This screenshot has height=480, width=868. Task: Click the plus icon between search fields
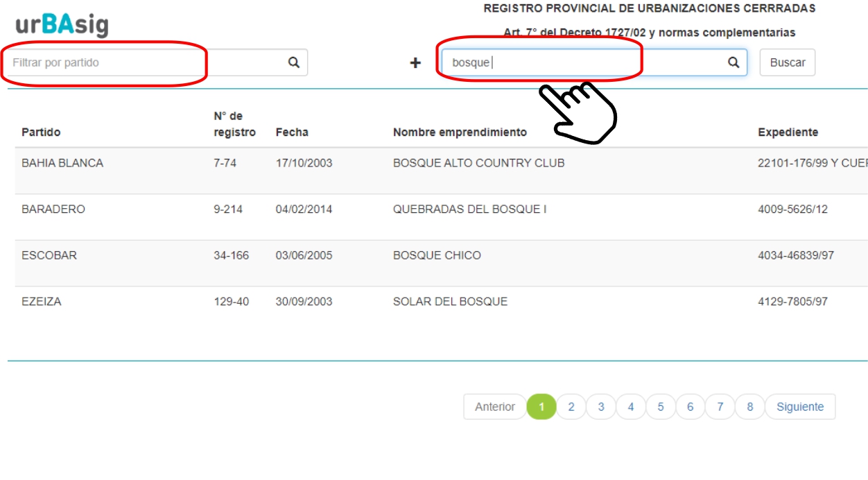[x=415, y=63]
